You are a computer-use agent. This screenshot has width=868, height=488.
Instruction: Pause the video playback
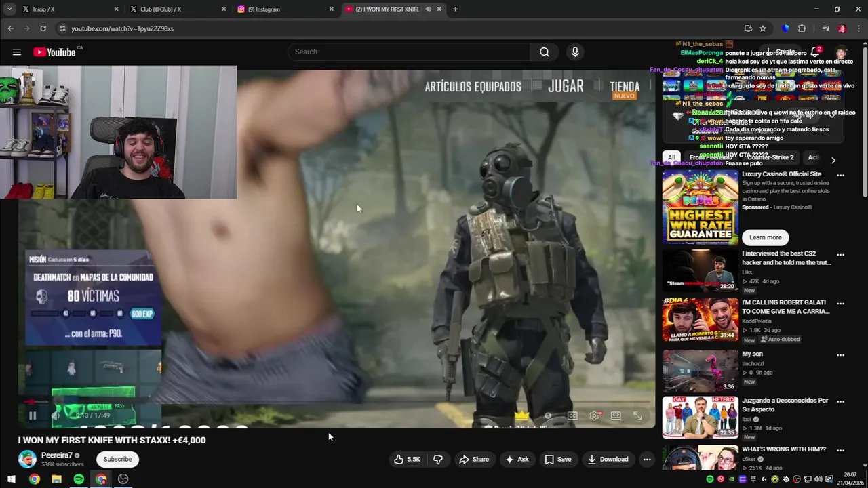(x=32, y=415)
